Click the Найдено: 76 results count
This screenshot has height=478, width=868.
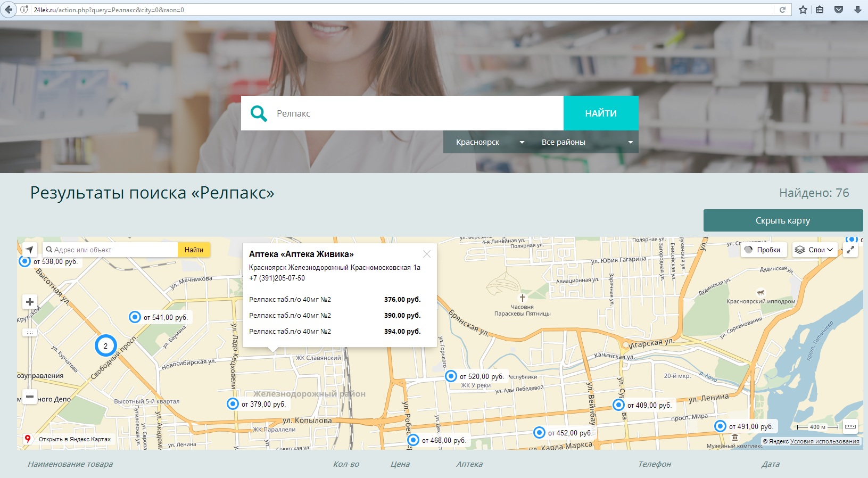tap(814, 193)
